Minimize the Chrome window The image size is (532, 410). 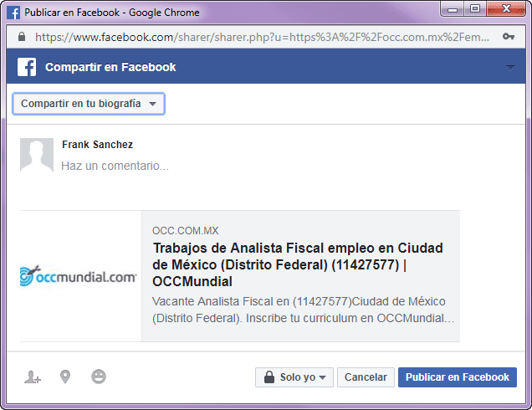click(453, 9)
